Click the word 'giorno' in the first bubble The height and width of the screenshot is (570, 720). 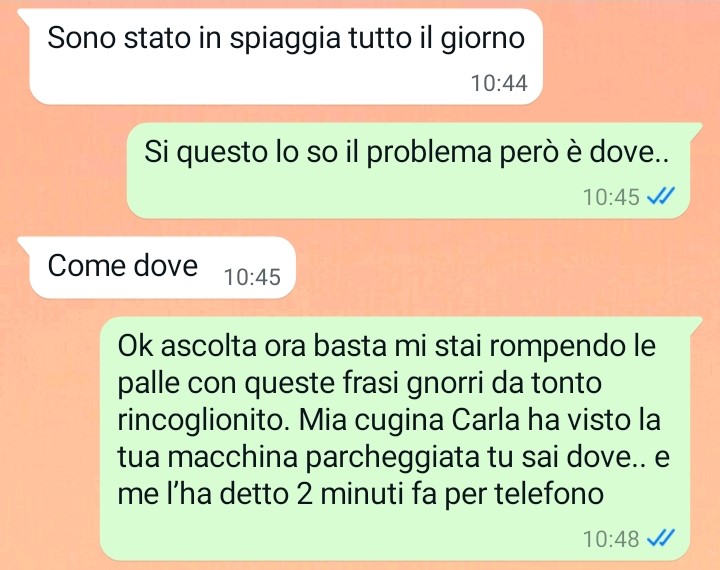(483, 39)
